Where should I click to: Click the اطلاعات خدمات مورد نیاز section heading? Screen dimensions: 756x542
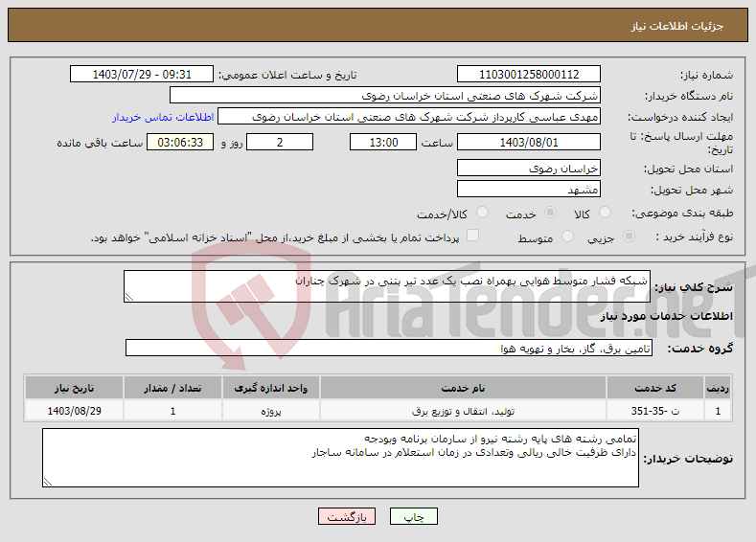(666, 316)
